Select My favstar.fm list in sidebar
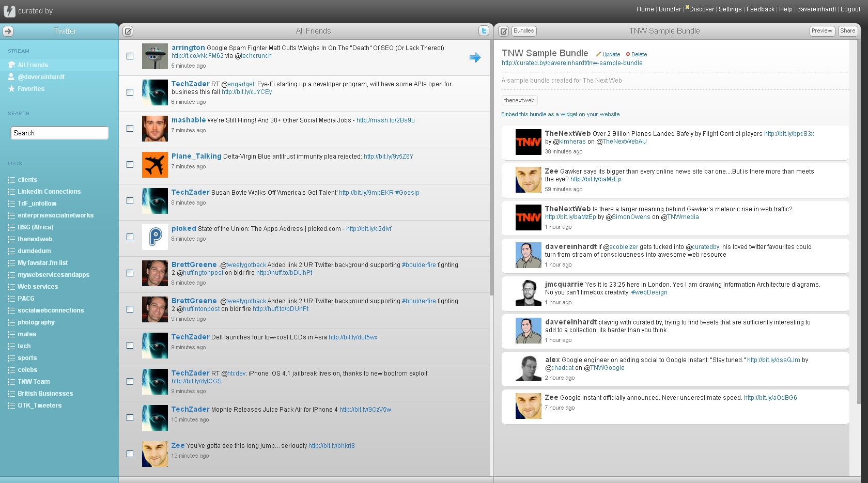 click(42, 263)
